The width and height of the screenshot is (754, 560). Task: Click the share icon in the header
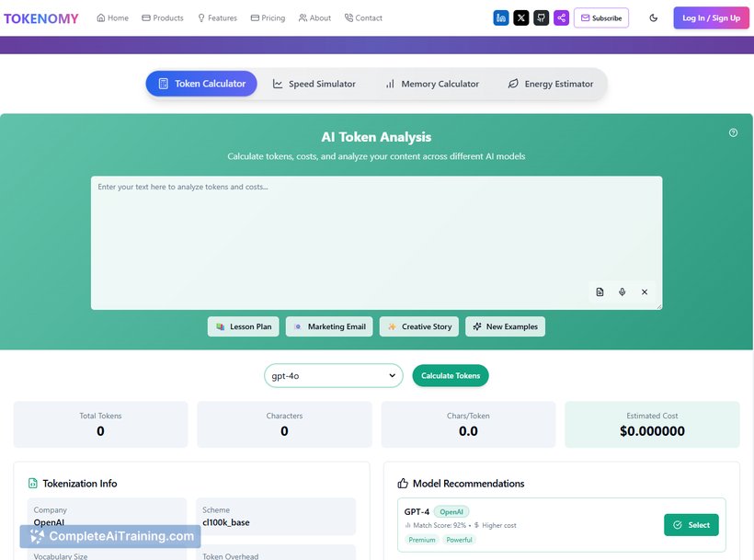point(562,17)
